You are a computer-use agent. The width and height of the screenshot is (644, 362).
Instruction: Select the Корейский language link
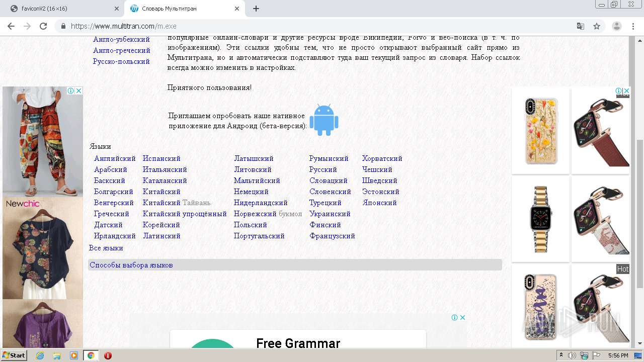[x=162, y=225]
